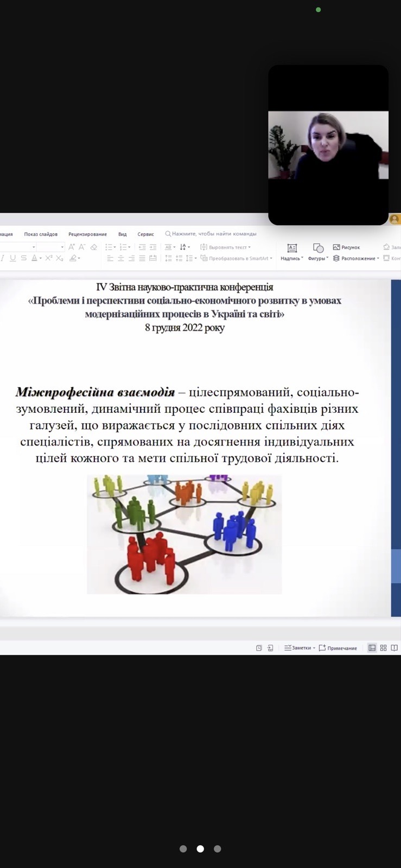Switch to slide sorter grid view
Screen dimensions: 401x868
click(383, 648)
